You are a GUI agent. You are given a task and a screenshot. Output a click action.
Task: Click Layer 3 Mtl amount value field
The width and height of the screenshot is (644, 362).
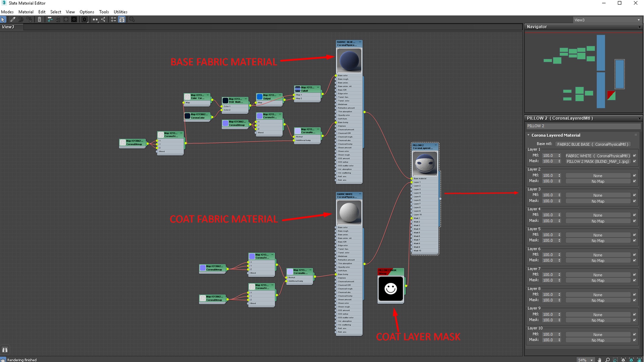tap(549, 195)
